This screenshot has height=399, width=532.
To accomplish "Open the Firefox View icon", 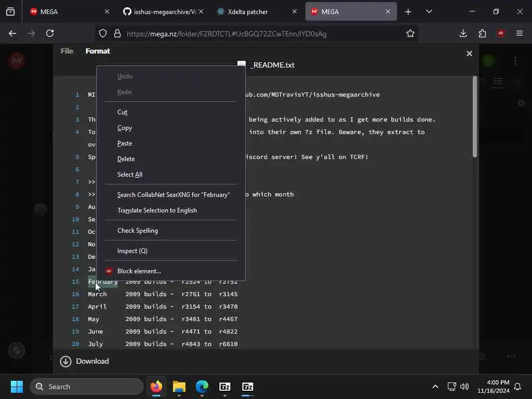I will (x=10, y=11).
